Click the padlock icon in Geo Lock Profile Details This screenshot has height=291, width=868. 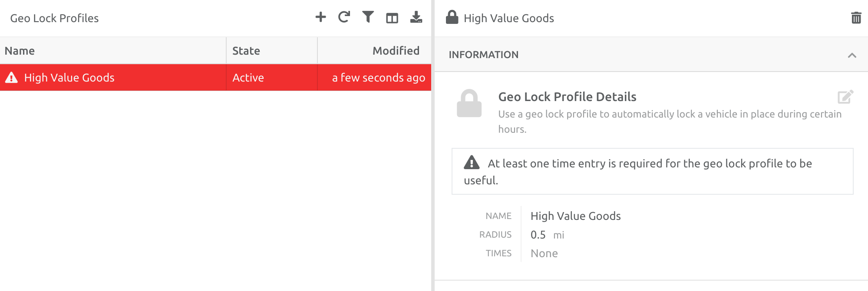[x=469, y=104]
